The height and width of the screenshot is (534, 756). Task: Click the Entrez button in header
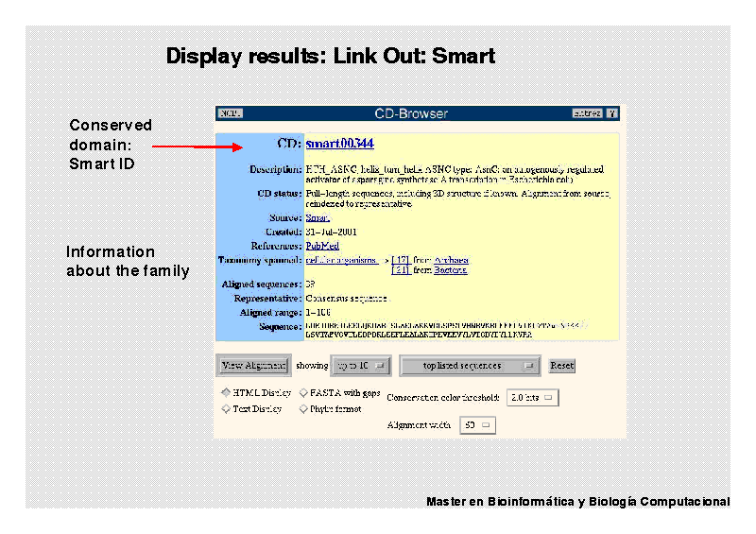pyautogui.click(x=587, y=113)
